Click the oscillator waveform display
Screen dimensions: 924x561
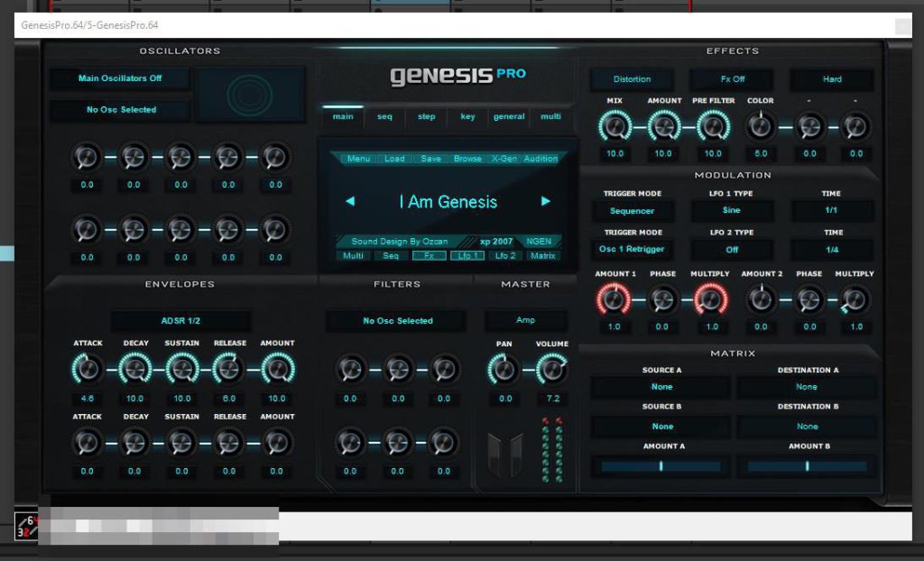(x=251, y=95)
